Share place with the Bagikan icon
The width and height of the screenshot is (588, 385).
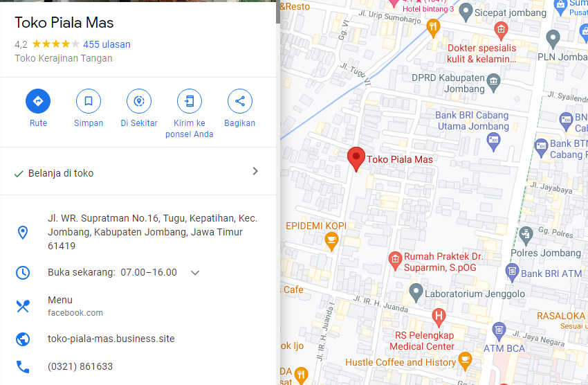point(240,101)
